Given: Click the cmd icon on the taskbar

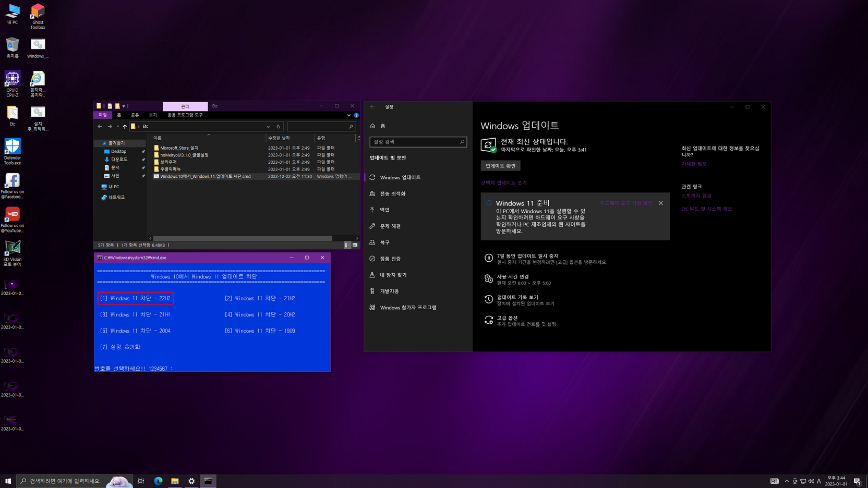Looking at the screenshot, I should click(x=208, y=481).
